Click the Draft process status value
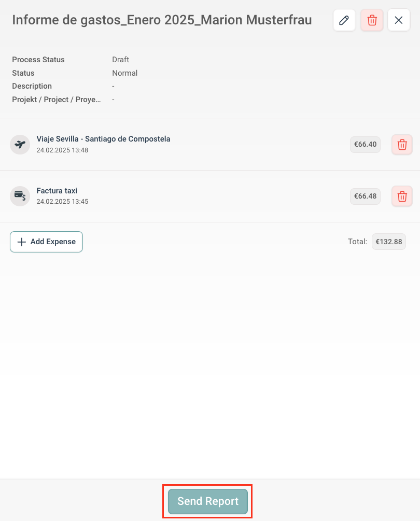 120,60
